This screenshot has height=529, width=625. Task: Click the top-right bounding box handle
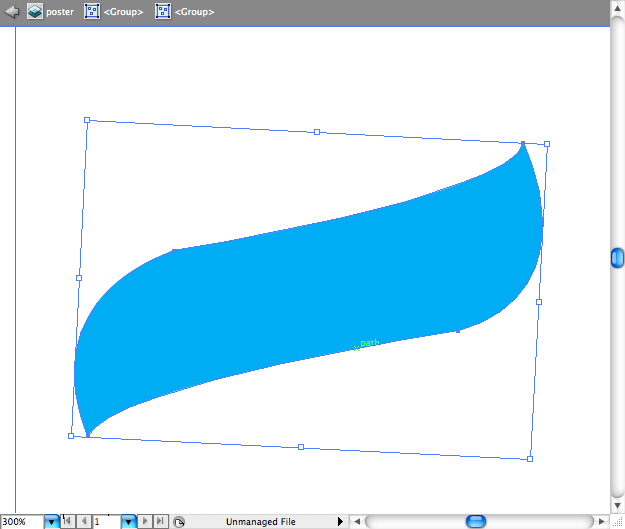(x=547, y=144)
